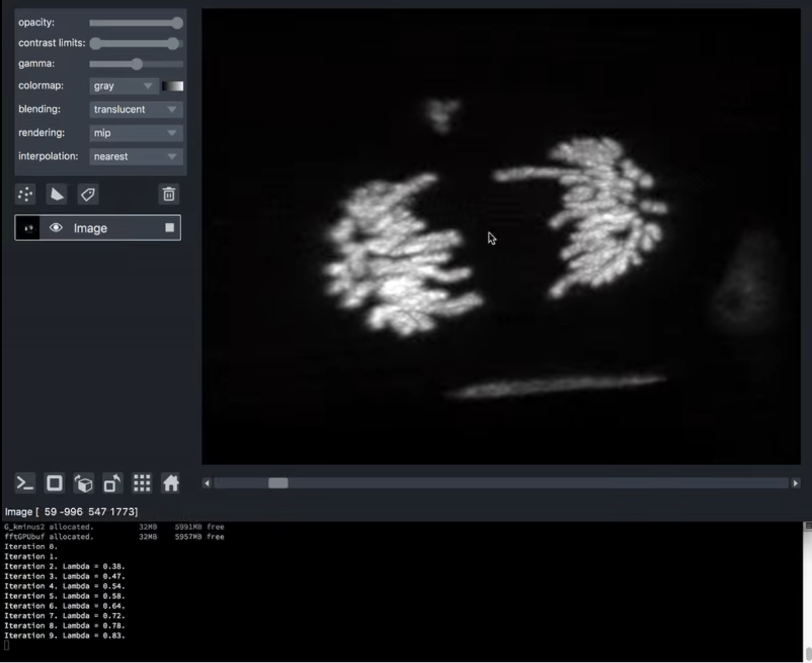Add a new shapes layer
Image resolution: width=812 pixels, height=663 pixels.
[x=57, y=195]
